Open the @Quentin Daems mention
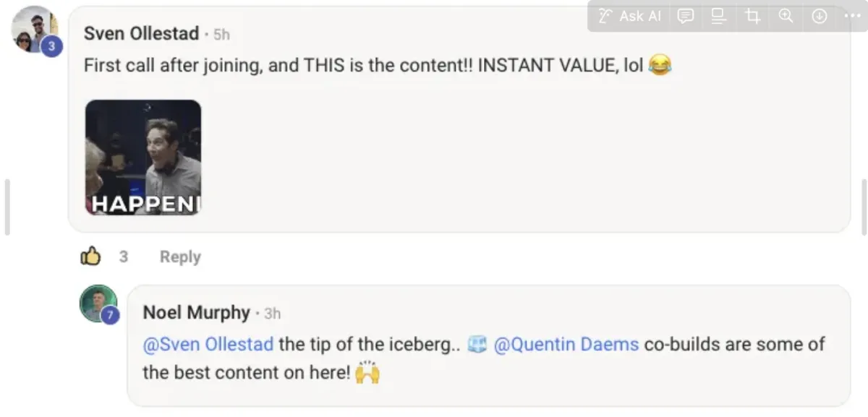The image size is (868, 417). pos(566,344)
